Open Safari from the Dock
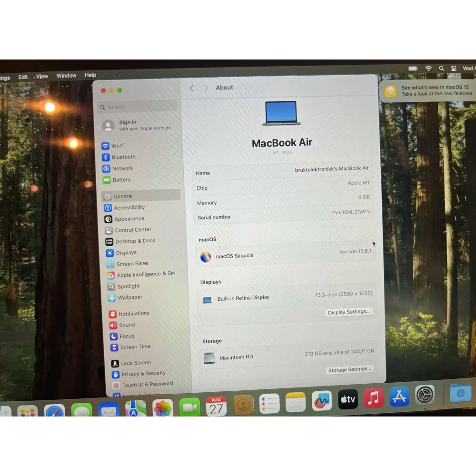The image size is (476, 476). point(54,410)
